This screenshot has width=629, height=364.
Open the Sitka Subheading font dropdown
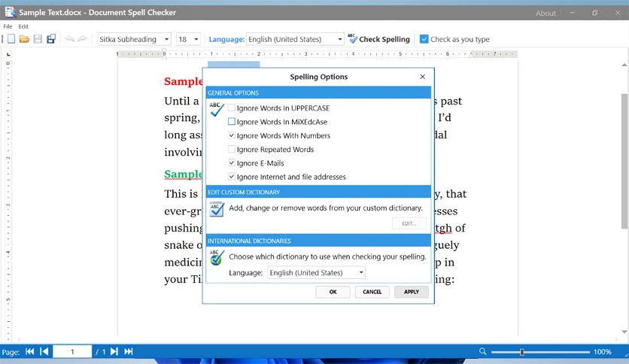[166, 39]
